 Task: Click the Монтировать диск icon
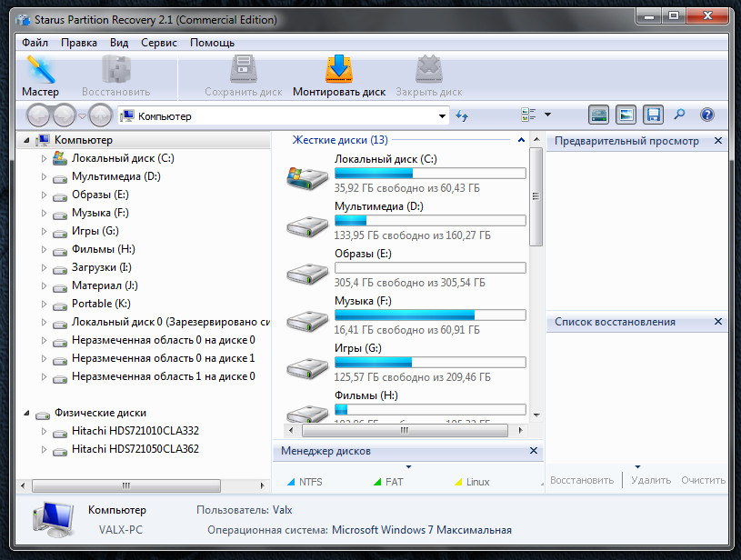tap(339, 69)
